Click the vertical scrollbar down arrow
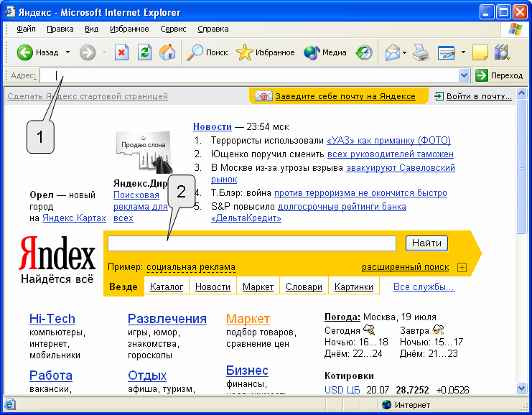 [521, 388]
